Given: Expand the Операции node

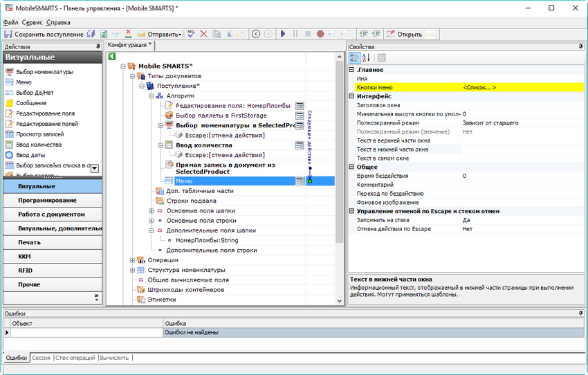Looking at the screenshot, I should (132, 260).
